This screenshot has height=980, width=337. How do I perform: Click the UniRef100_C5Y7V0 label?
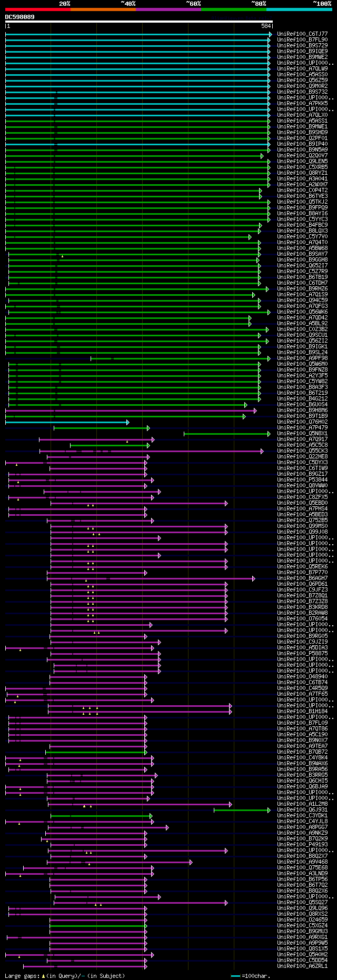(x=302, y=237)
